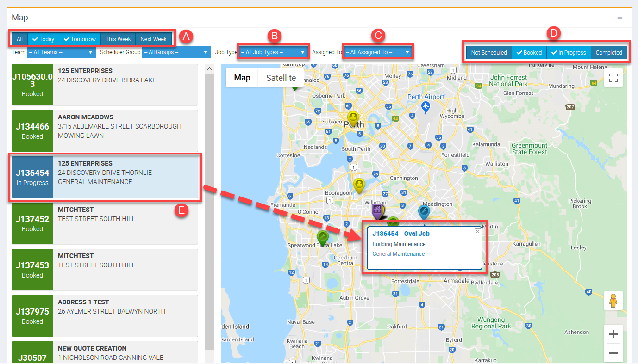Toggle the Booked status filter

pos(529,53)
